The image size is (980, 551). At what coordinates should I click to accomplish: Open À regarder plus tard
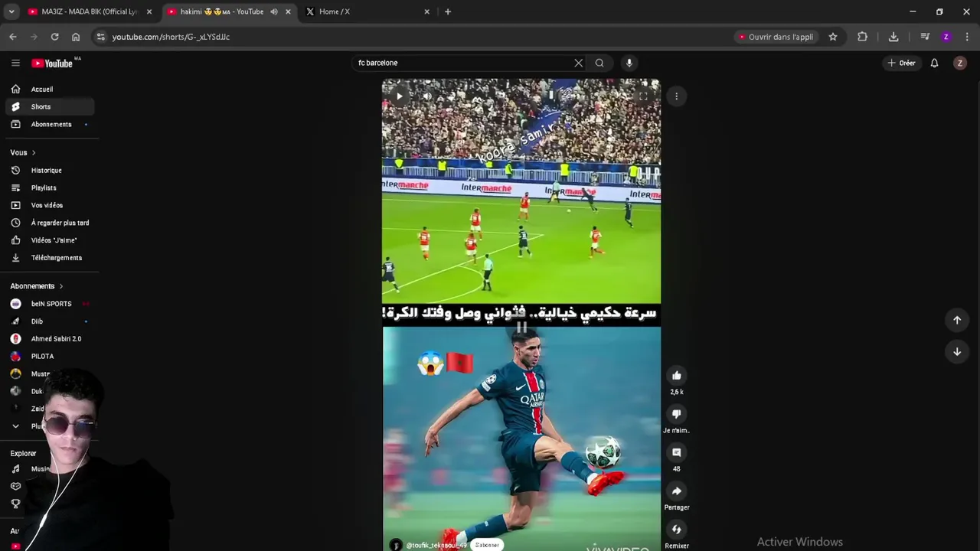[x=49, y=223]
